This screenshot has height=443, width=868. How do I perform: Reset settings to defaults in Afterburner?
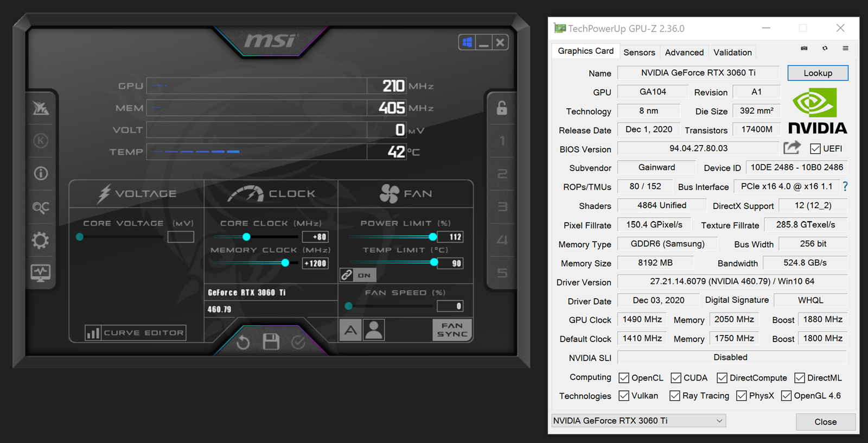(243, 342)
